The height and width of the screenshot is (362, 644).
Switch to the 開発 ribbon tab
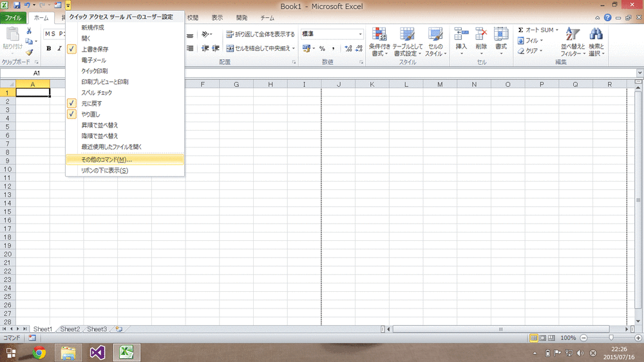point(241,17)
